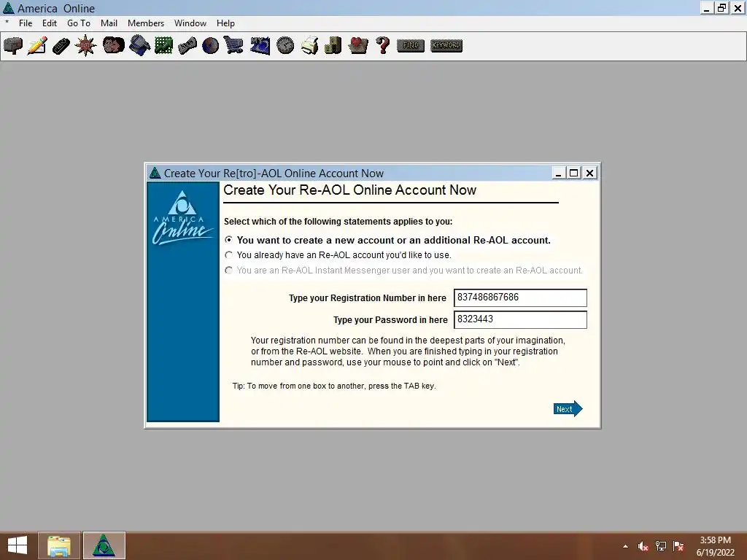Open the globe World Wide Web icon
The height and width of the screenshot is (560, 747).
(x=211, y=46)
